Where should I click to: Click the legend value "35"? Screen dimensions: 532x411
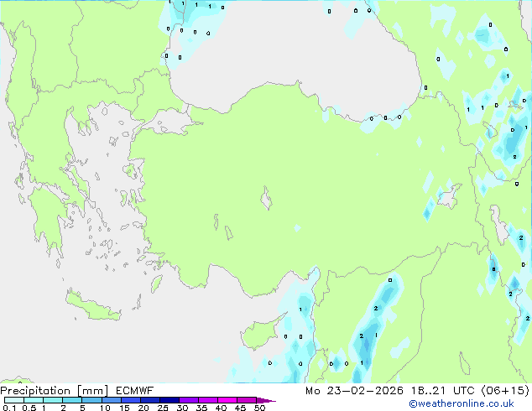click(201, 408)
